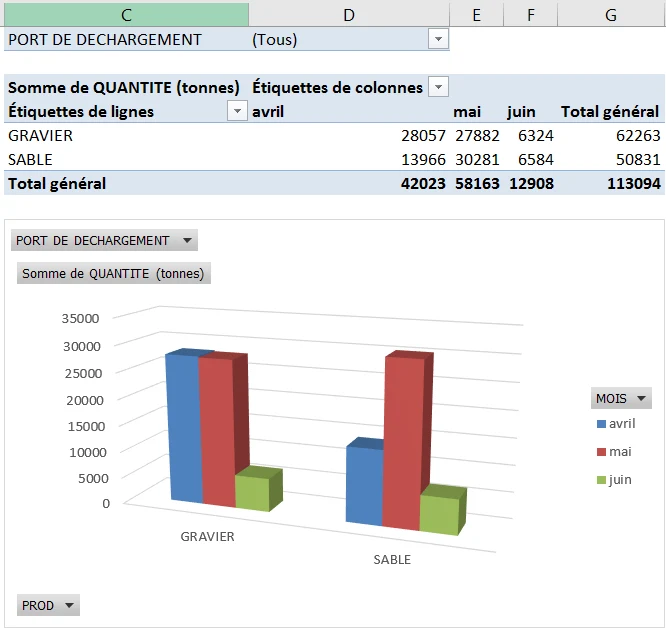666x628 pixels.
Task: Select column C header
Action: pyautogui.click(x=126, y=14)
